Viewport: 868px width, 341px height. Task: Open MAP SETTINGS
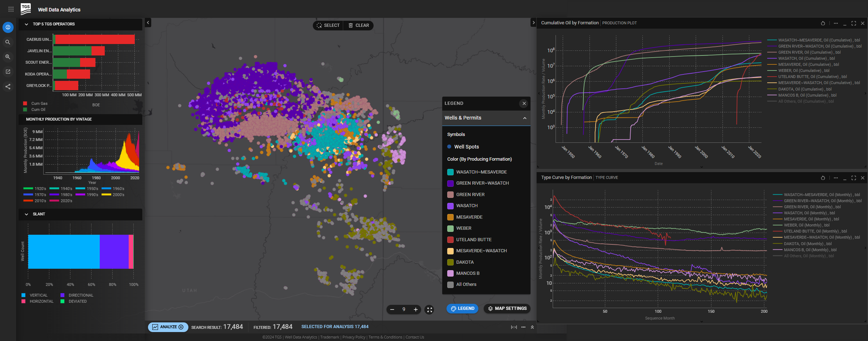507,308
